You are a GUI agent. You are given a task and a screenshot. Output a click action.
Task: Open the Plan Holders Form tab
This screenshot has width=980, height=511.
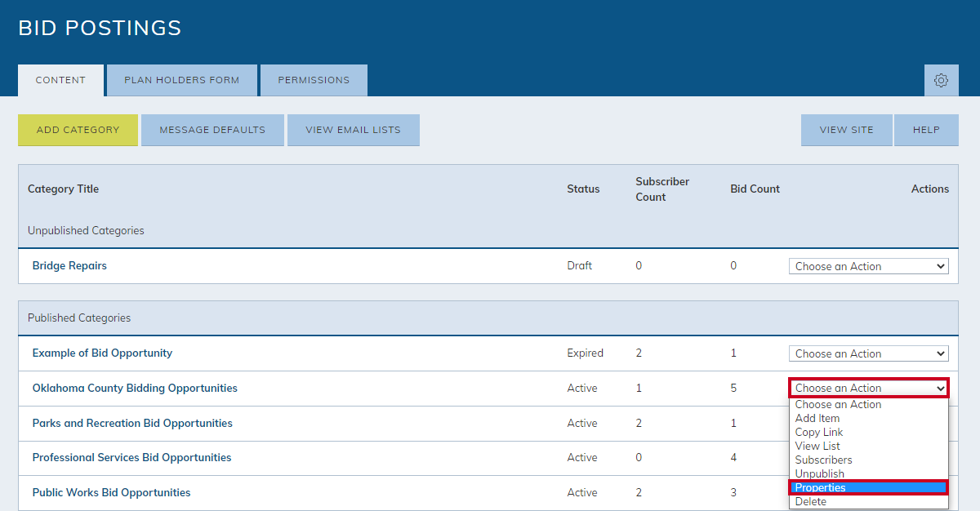pyautogui.click(x=182, y=80)
